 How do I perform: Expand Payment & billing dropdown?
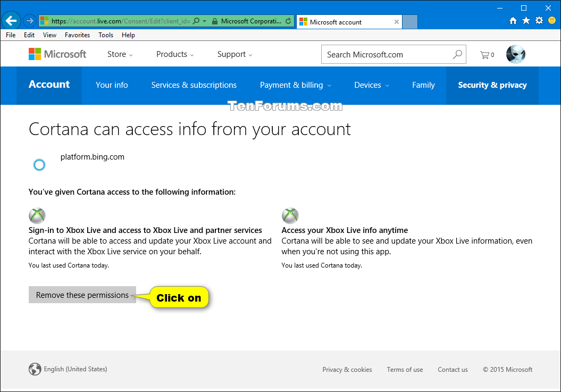[296, 85]
